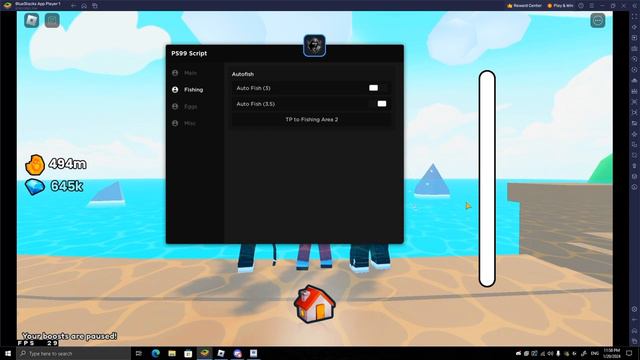Open BlueStacks Reward Center
640x360 pixels.
524,6
